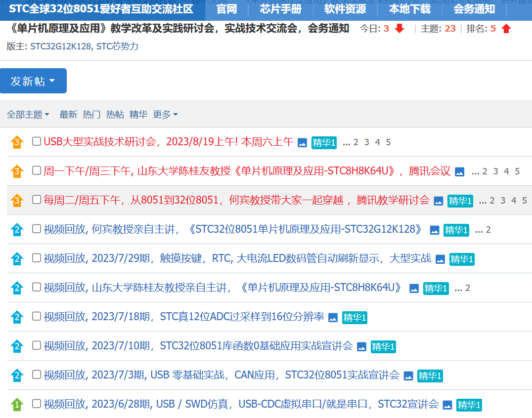Viewport: 532px width, 418px height.
Task: Go to page 2 of 视频回放, 山东大学陈桂友教授亲自主讲
Action: pos(468,288)
